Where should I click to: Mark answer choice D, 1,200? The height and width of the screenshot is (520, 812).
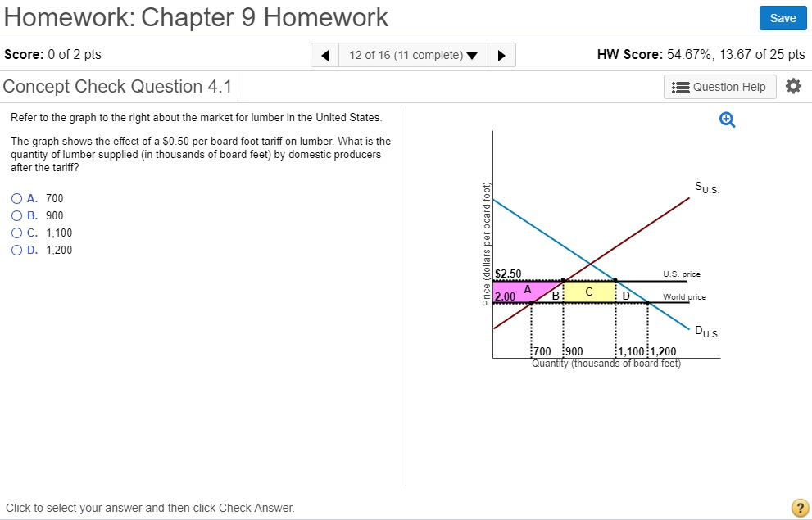pos(16,250)
